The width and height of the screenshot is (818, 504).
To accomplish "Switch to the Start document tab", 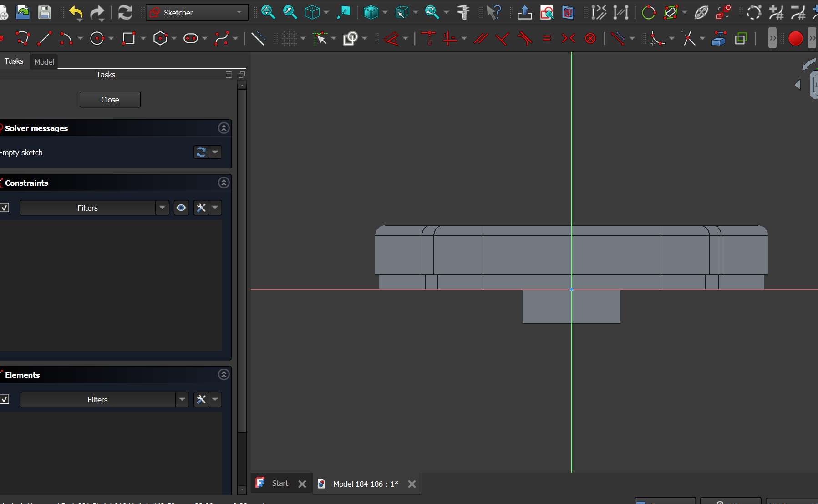I will [x=279, y=483].
